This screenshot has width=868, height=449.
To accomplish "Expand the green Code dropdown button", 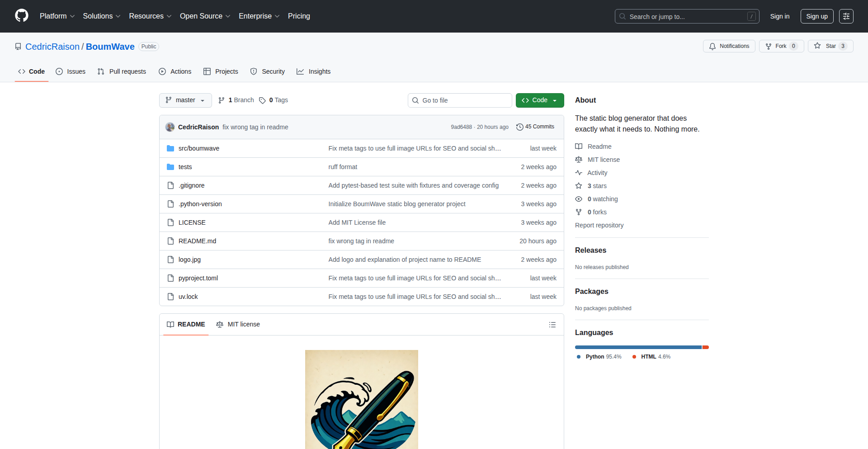I will 539,100.
